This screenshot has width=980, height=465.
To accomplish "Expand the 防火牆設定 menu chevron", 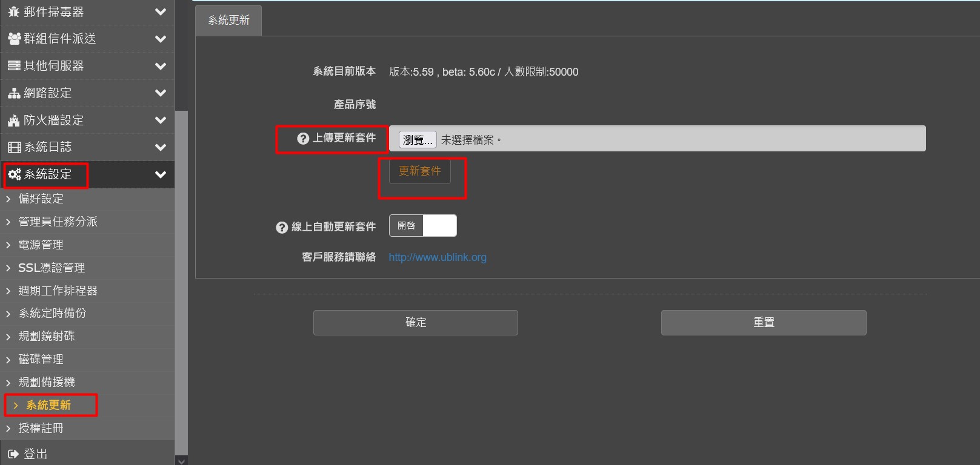I will point(161,120).
